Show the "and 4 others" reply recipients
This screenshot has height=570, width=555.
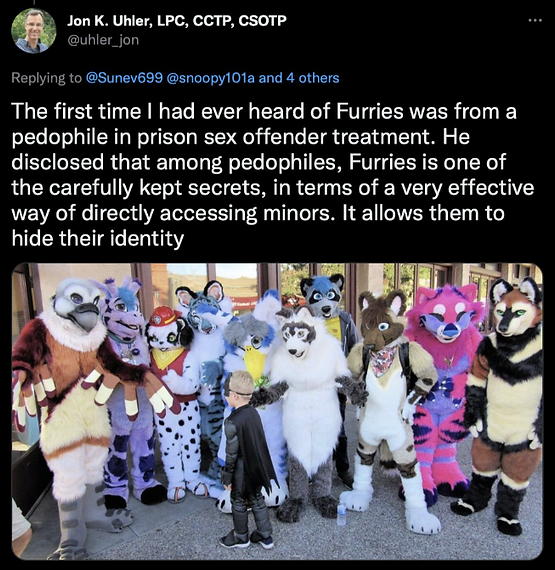pos(299,78)
